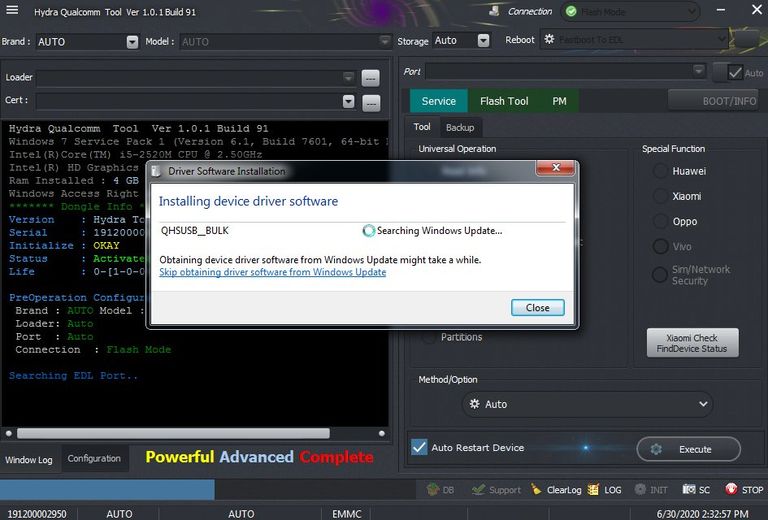
Task: Click the 6/30/2020 2:32:57 PM timestamp
Action: click(x=702, y=514)
